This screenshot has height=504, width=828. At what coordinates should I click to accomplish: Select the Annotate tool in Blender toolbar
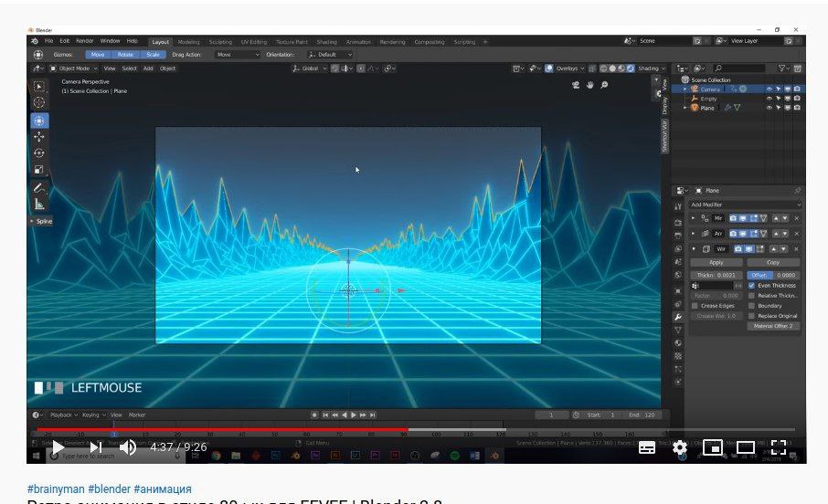tap(39, 188)
